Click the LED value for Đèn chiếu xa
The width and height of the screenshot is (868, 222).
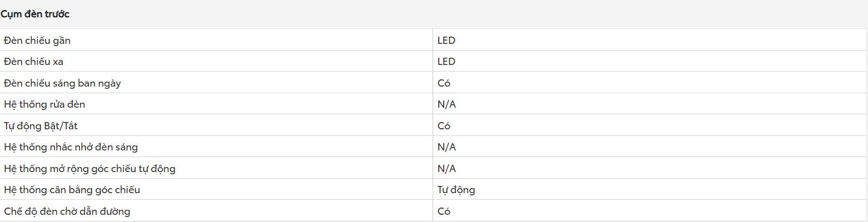tap(446, 62)
